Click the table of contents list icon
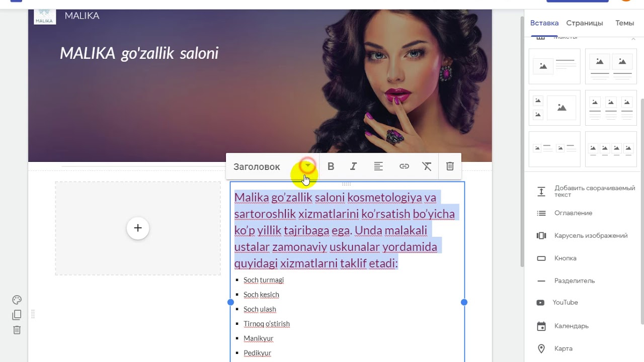644x362 pixels. [541, 213]
